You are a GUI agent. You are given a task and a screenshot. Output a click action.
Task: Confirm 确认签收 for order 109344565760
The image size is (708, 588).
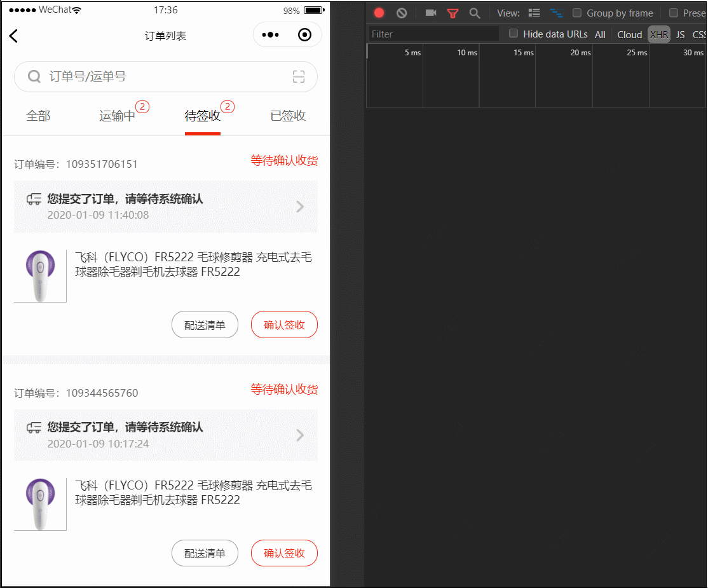[x=285, y=553]
